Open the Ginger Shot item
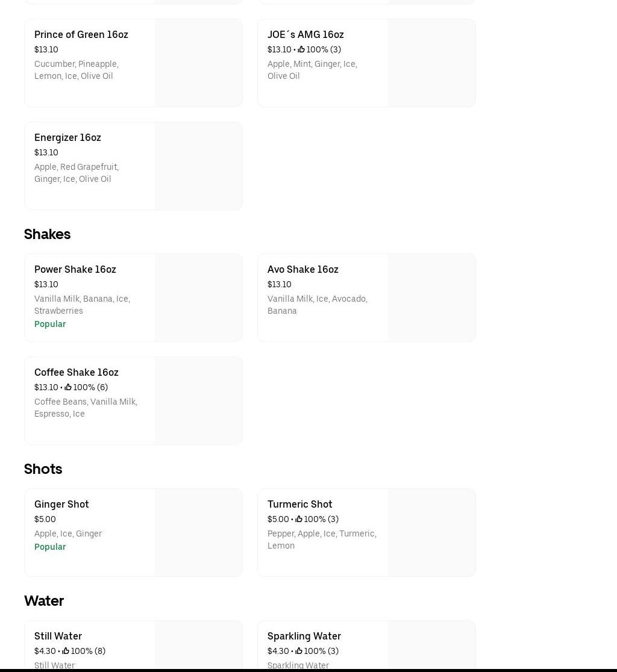 point(61,504)
